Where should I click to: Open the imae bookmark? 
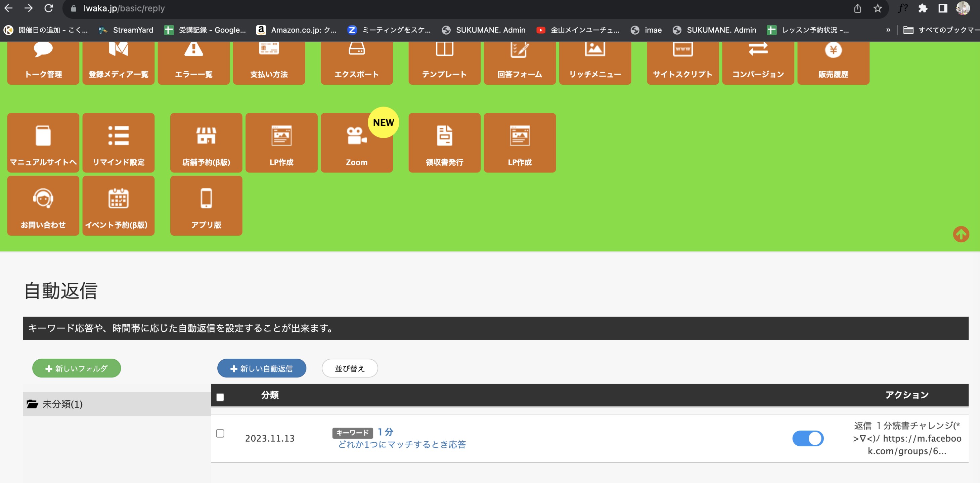(x=647, y=30)
